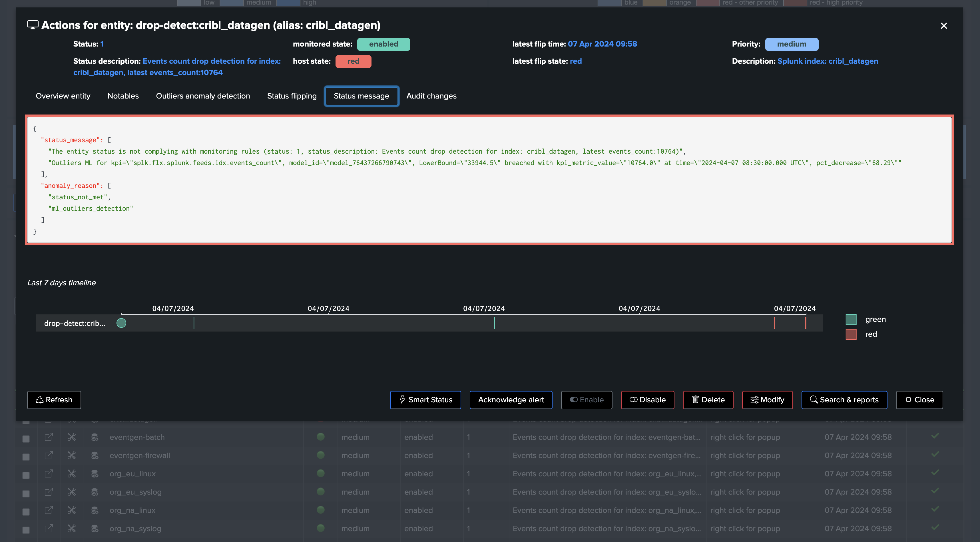980x542 pixels.
Task: Click database icon on eventgen-firewall row
Action: point(95,455)
